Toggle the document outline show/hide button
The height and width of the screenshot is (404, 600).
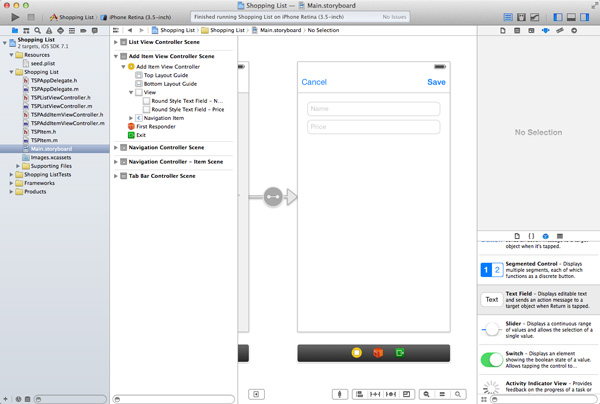tap(256, 394)
